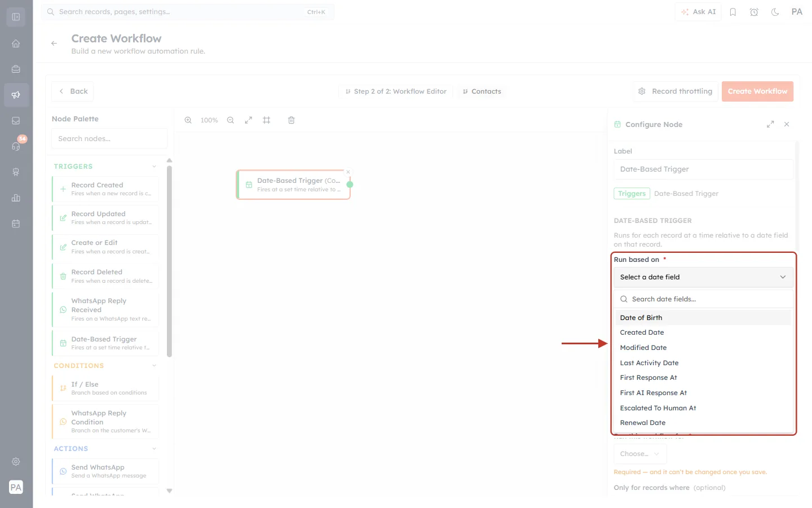
Task: Toggle dark mode with moon icon
Action: tap(775, 12)
